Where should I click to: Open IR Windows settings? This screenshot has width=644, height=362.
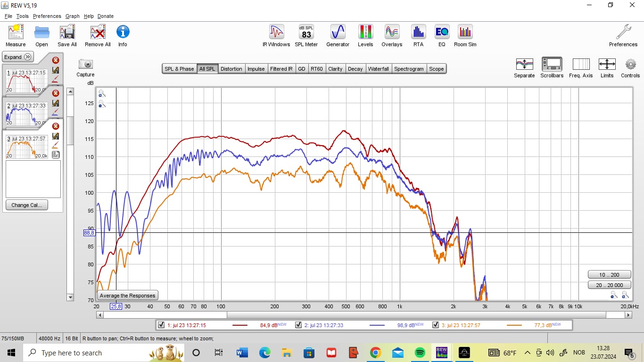tap(276, 33)
